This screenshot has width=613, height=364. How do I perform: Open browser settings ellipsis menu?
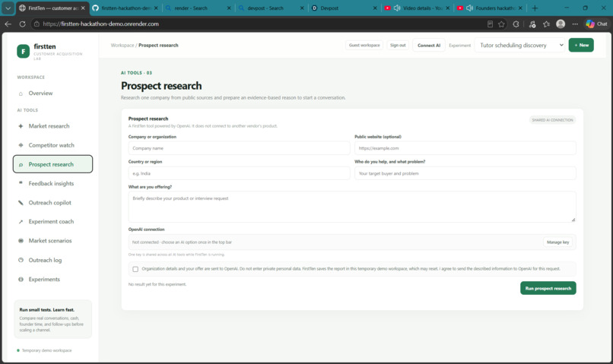575,24
